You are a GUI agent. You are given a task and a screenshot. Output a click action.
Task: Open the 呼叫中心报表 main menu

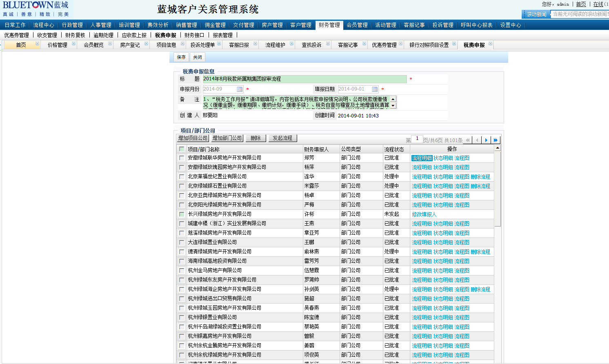tap(477, 25)
